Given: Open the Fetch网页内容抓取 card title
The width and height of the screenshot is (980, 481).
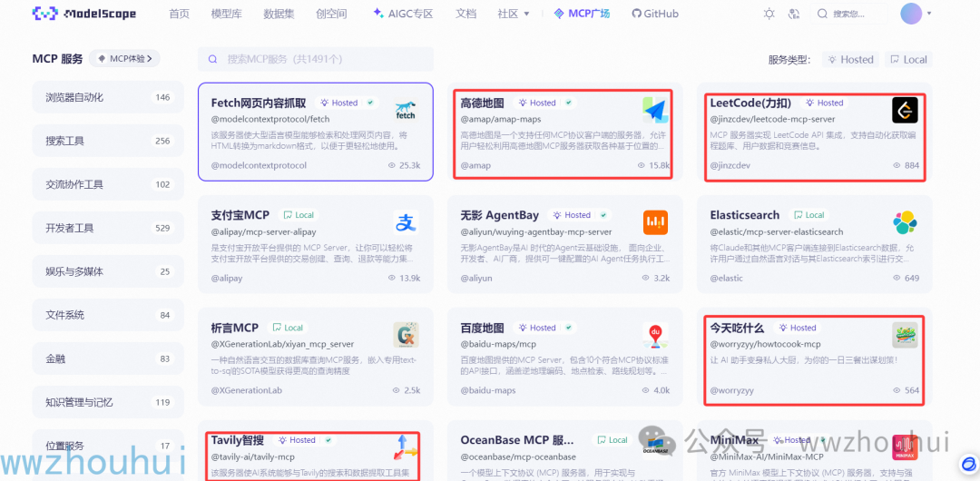Looking at the screenshot, I should coord(259,103).
